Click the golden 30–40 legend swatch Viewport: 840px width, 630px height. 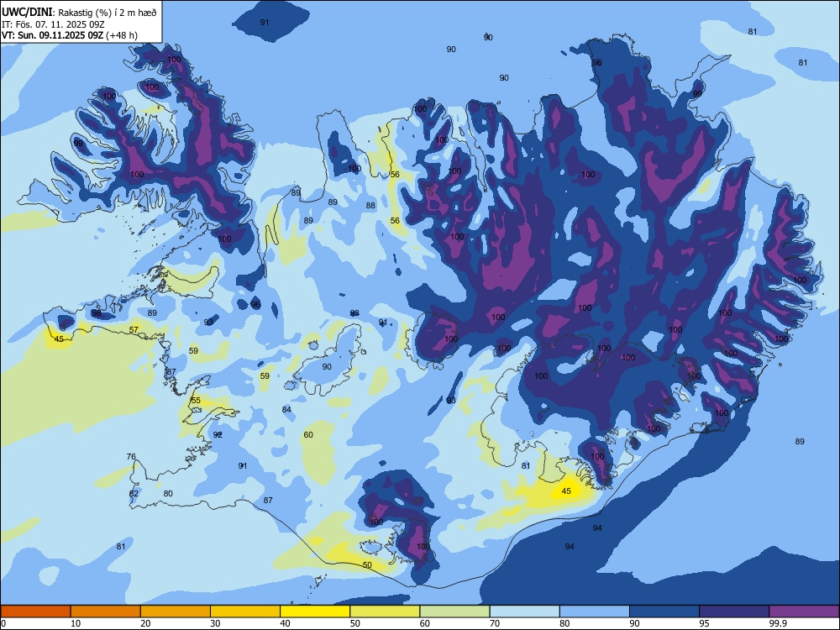(245, 612)
